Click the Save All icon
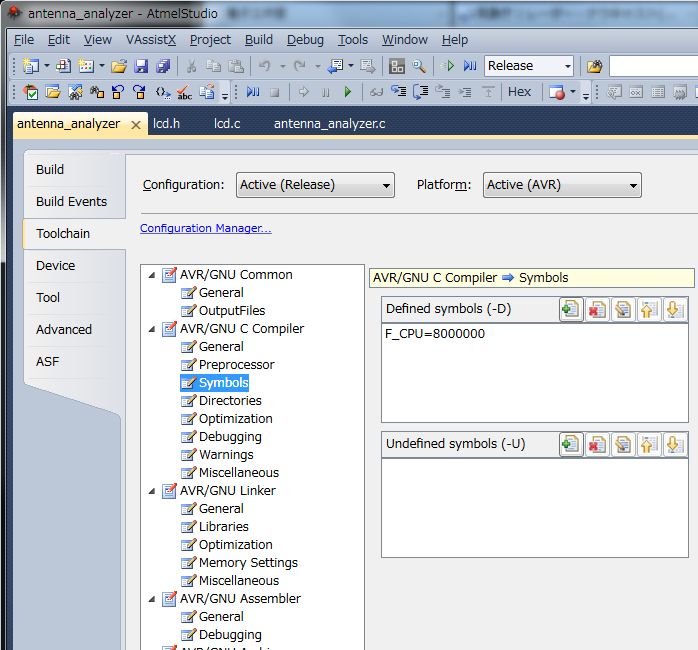Screen dimensions: 698x650 click(x=163, y=66)
